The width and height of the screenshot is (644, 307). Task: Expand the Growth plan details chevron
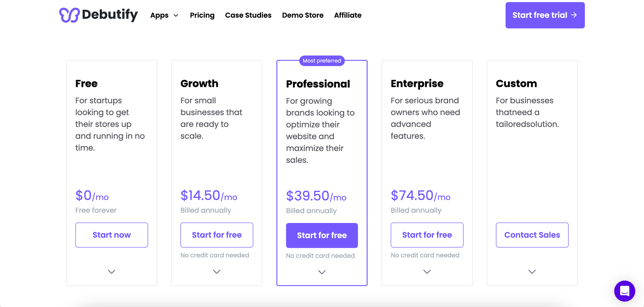[x=217, y=272]
